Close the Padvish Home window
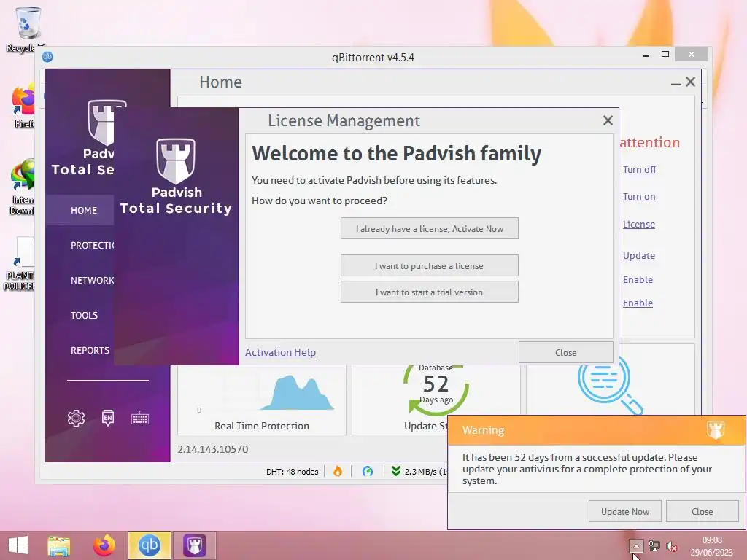 click(690, 82)
